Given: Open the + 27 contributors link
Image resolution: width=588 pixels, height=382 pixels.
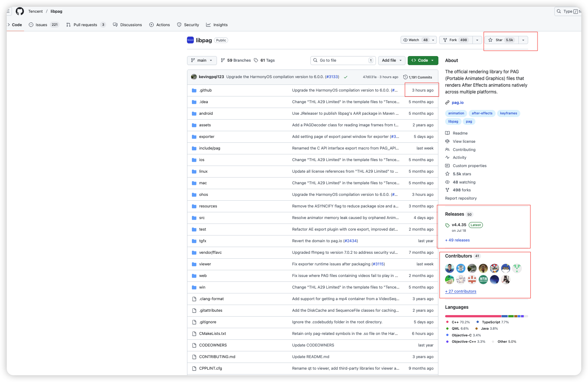Looking at the screenshot, I should [x=461, y=292].
